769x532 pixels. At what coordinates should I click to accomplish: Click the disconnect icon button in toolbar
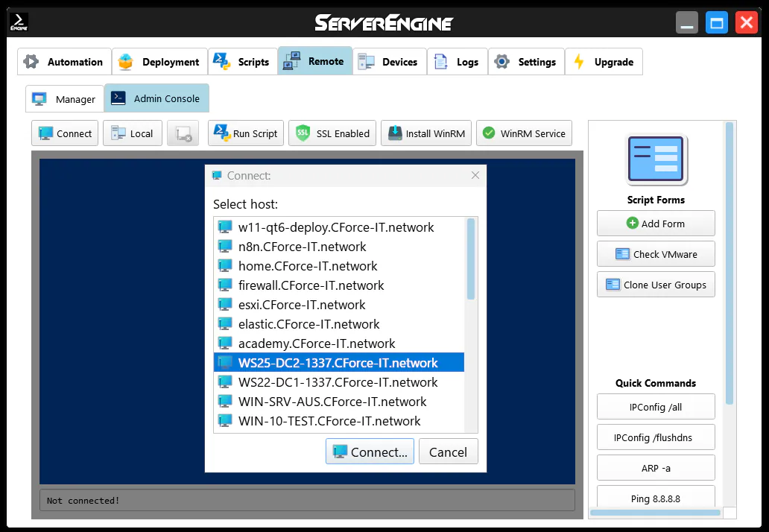click(x=183, y=133)
